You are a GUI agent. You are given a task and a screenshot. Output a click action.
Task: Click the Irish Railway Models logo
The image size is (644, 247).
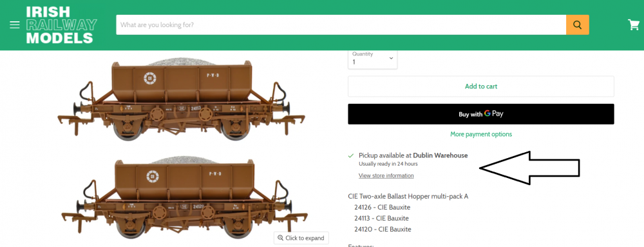62,25
